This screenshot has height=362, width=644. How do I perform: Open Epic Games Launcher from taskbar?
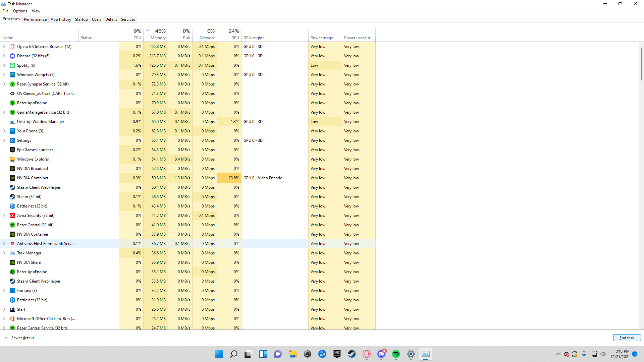pos(337,354)
